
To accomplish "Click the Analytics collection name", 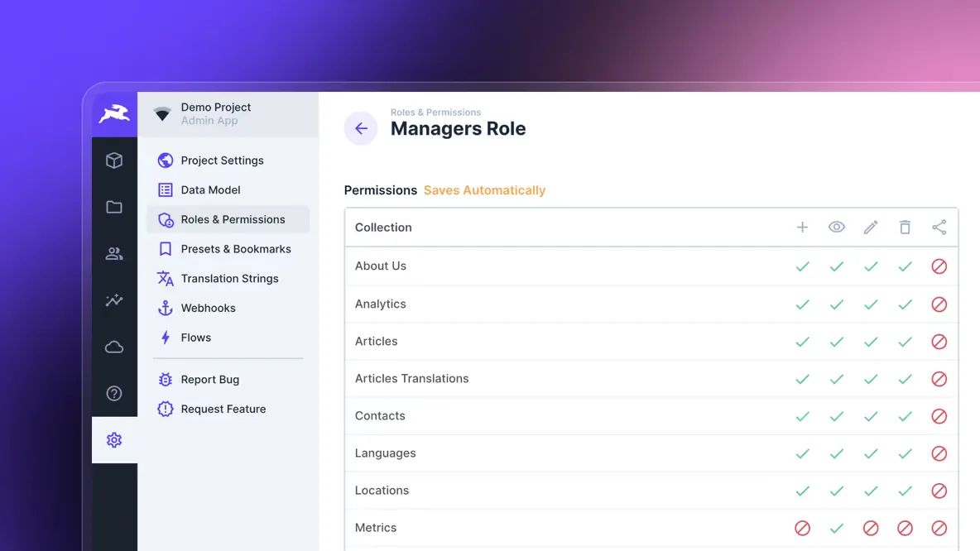I will tap(381, 304).
